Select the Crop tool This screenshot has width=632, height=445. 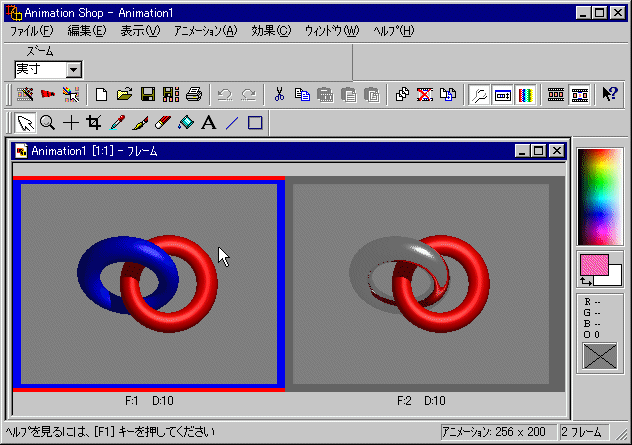click(x=94, y=123)
